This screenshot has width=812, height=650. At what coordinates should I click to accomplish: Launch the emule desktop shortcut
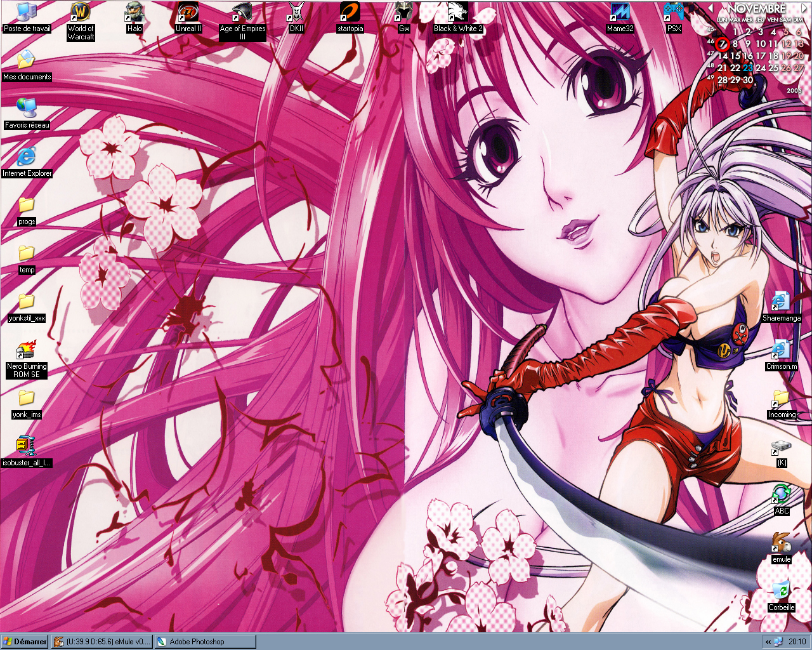point(782,548)
